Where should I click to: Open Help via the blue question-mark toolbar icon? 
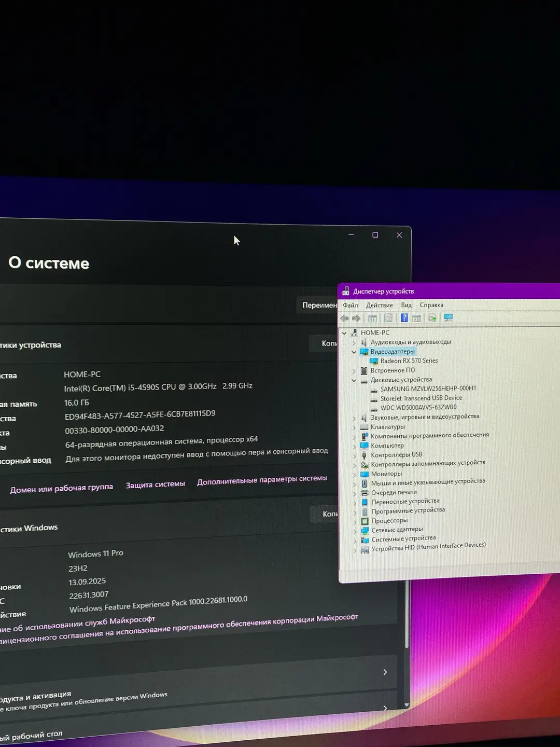pyautogui.click(x=404, y=318)
